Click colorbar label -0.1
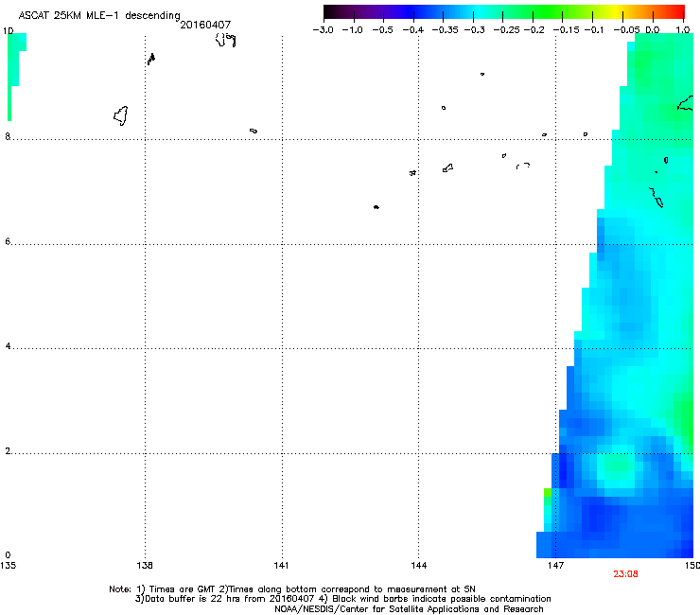 [594, 30]
